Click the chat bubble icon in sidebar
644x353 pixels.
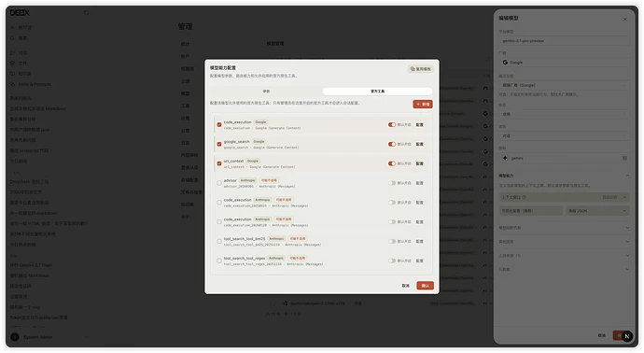[x=13, y=52]
